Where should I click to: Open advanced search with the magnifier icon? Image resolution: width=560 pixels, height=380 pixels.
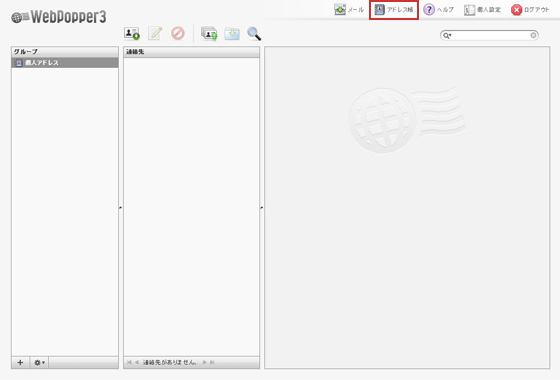pyautogui.click(x=254, y=34)
